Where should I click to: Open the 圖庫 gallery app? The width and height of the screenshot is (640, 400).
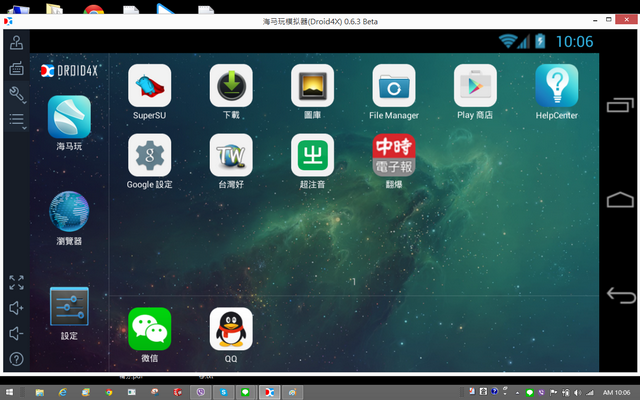[312, 86]
